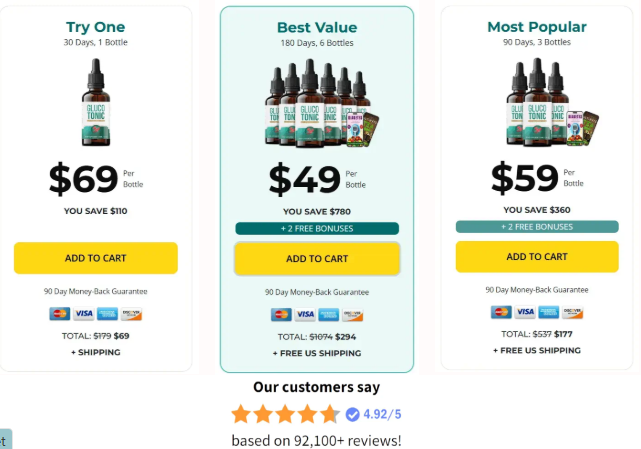Click the "based on 92,100+ reviews" text
This screenshot has width=641, height=449.
[x=316, y=440]
